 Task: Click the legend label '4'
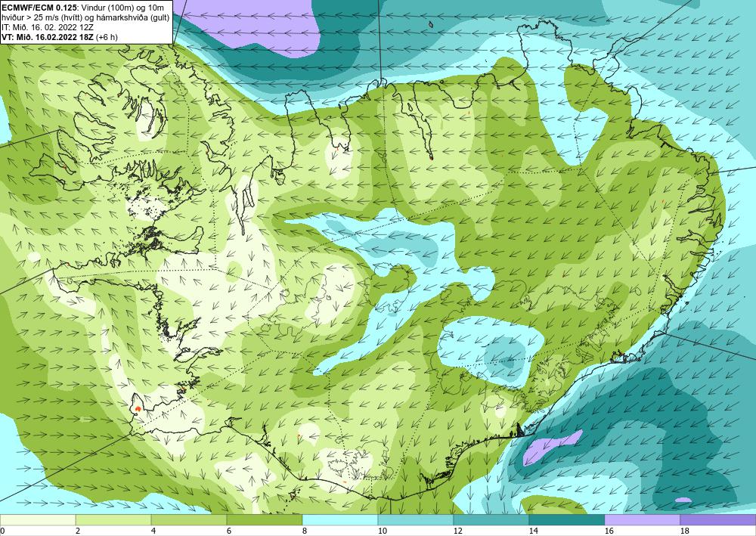pos(153,531)
